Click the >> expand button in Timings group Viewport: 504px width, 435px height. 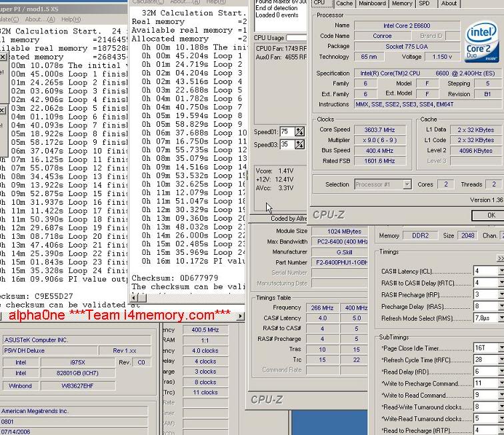click(x=501, y=258)
